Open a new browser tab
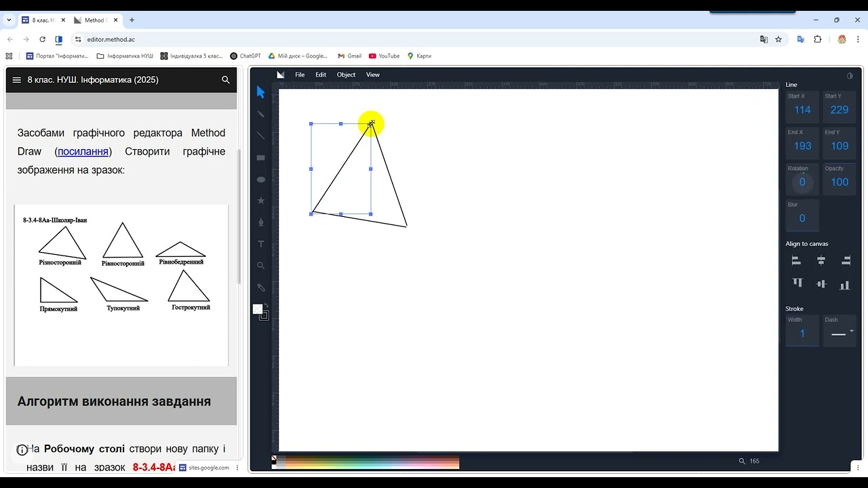The image size is (868, 488). point(132,20)
